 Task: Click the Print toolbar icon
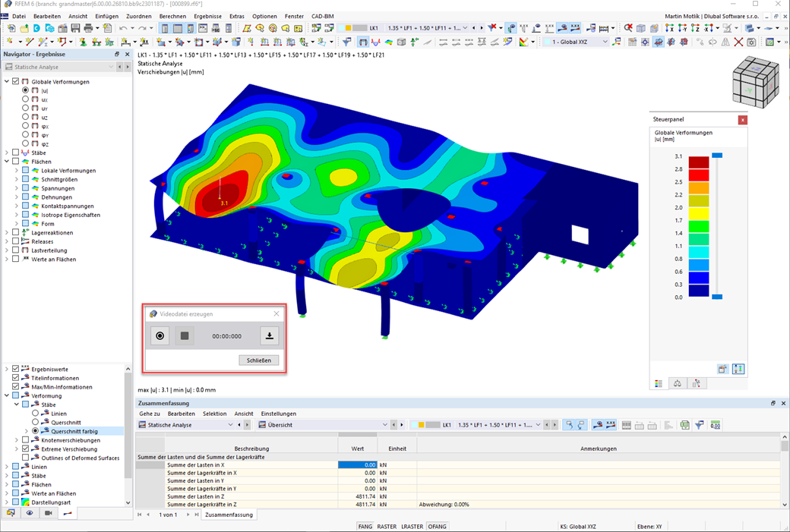pyautogui.click(x=88, y=28)
